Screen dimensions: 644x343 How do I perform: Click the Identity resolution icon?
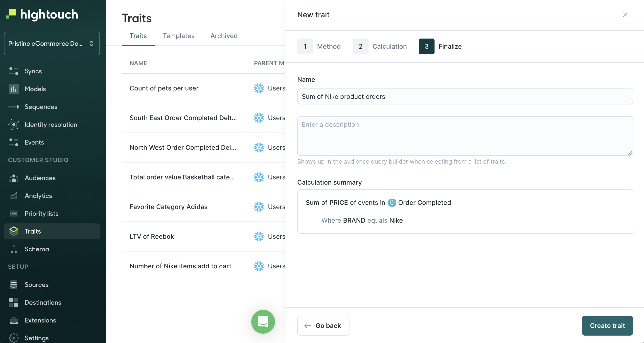(x=14, y=125)
